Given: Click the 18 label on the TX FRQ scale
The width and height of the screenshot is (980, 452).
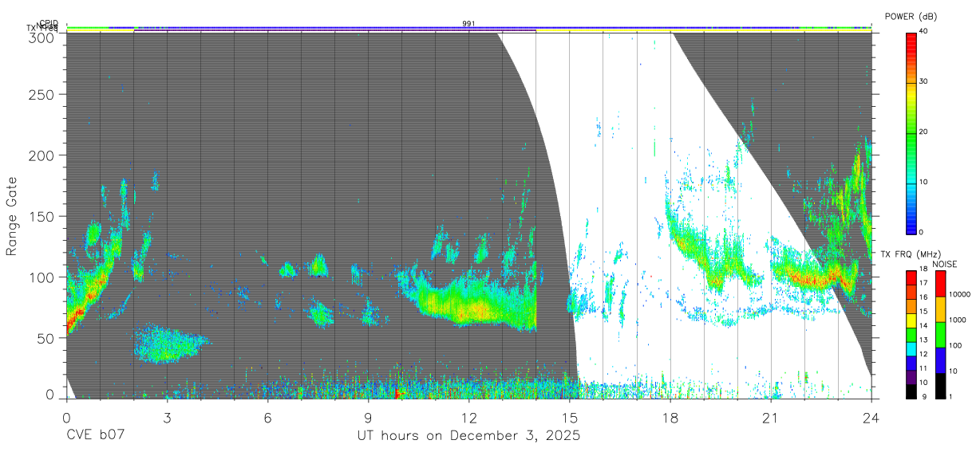Looking at the screenshot, I should pos(924,269).
